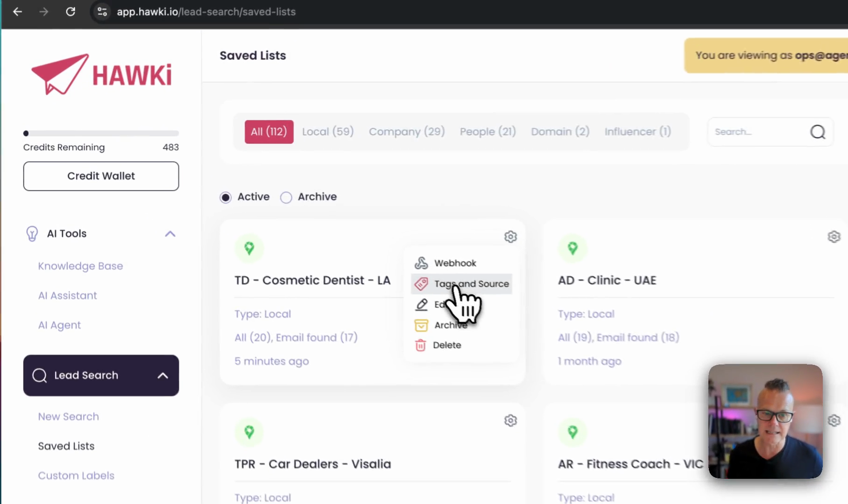This screenshot has height=504, width=848.
Task: Click the HAWKi paper plane logo
Action: tap(59, 74)
